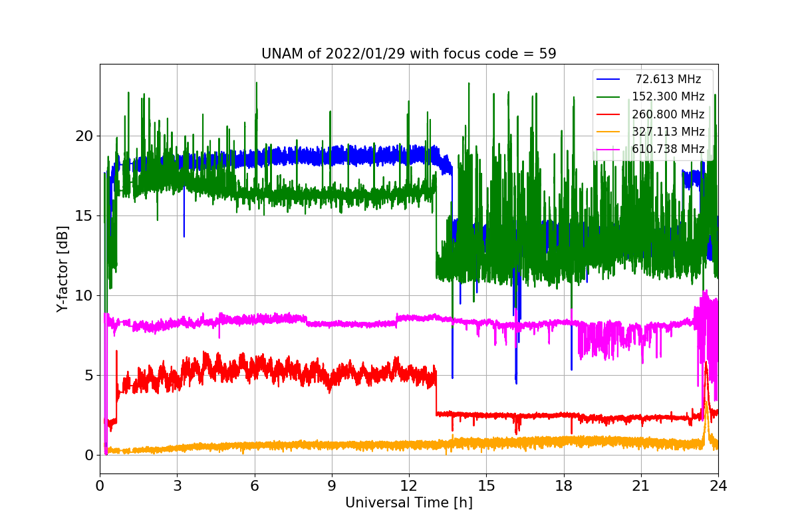Click the 'Y-factor [dB]' vertical axis label
The image size is (798, 532).
coord(62,269)
